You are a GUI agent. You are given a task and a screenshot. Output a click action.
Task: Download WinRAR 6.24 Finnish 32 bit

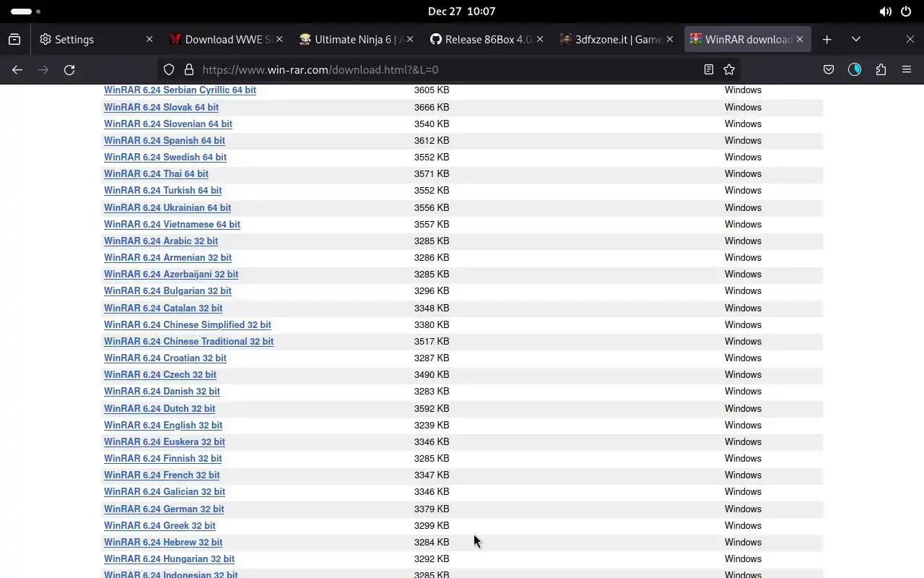pyautogui.click(x=163, y=458)
